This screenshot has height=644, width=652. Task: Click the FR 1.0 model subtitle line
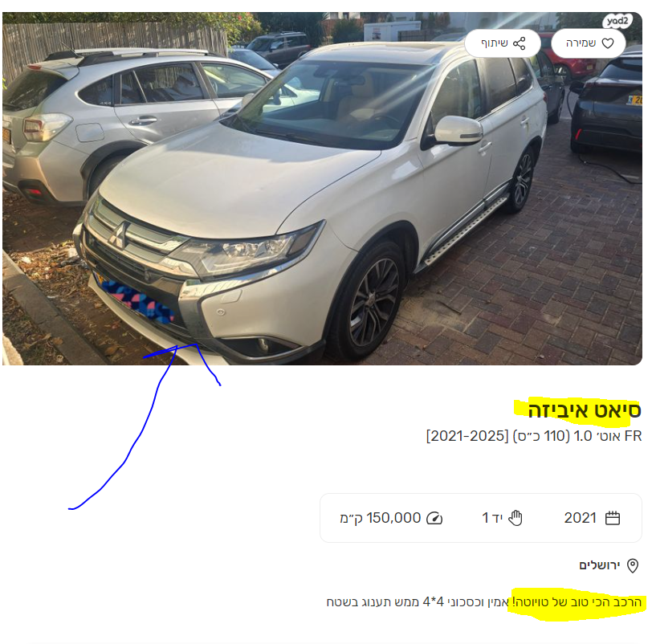click(534, 436)
